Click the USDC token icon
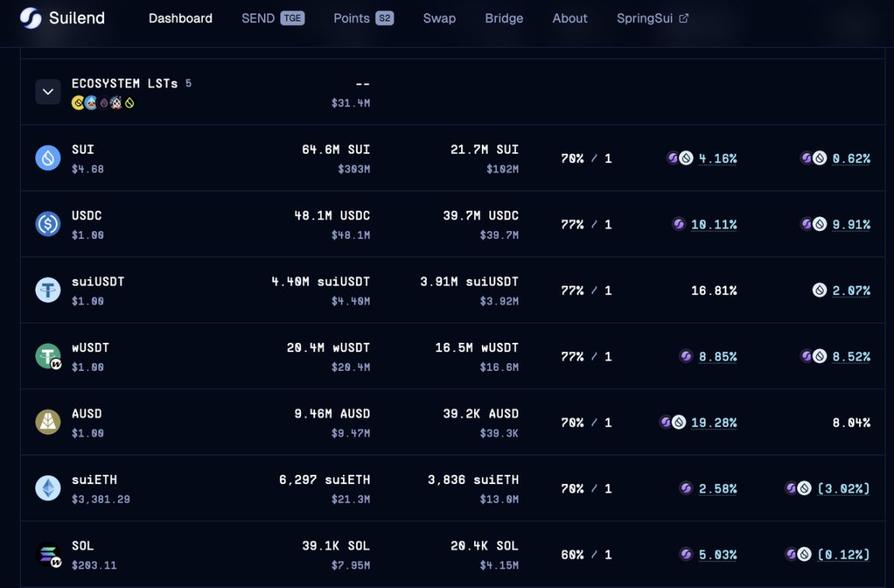The image size is (894, 588). (x=48, y=224)
